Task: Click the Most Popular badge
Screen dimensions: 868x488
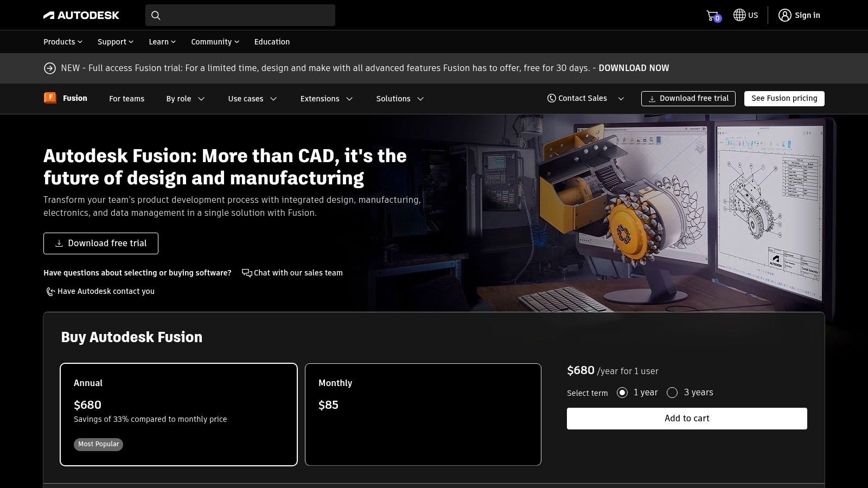Action: pyautogui.click(x=98, y=444)
